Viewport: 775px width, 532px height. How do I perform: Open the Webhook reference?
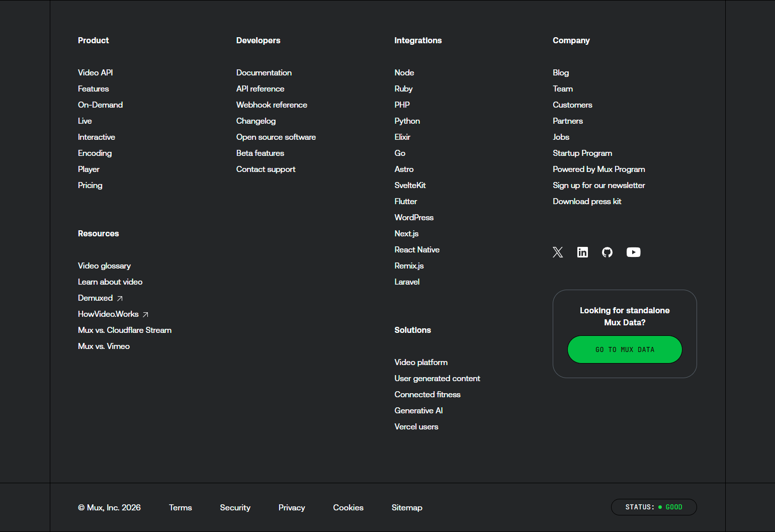(272, 105)
